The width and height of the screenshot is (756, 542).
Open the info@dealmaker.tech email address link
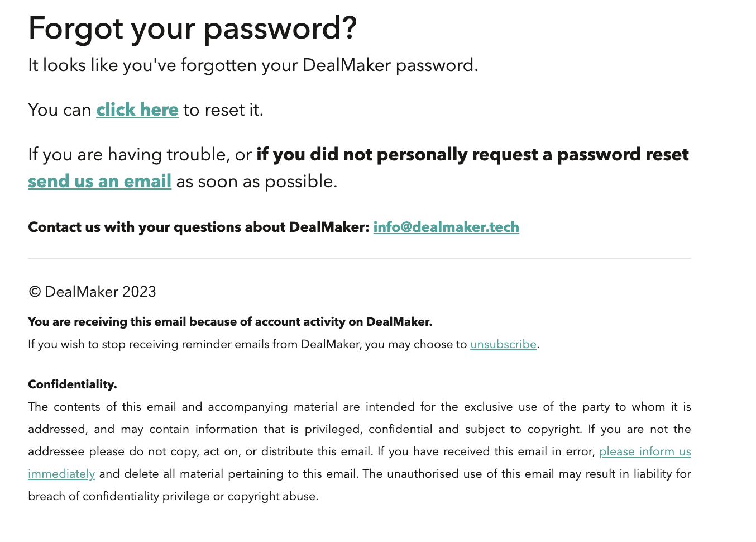tap(446, 227)
